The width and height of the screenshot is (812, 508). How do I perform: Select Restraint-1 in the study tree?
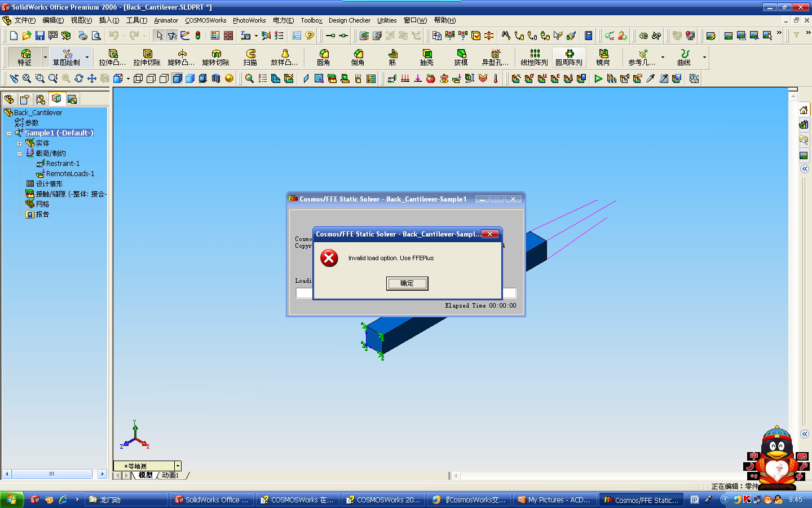(63, 164)
